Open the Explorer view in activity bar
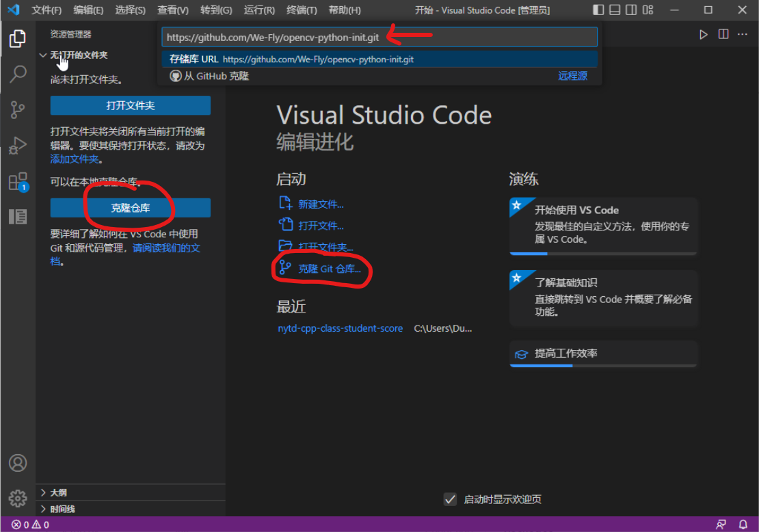 (18, 39)
